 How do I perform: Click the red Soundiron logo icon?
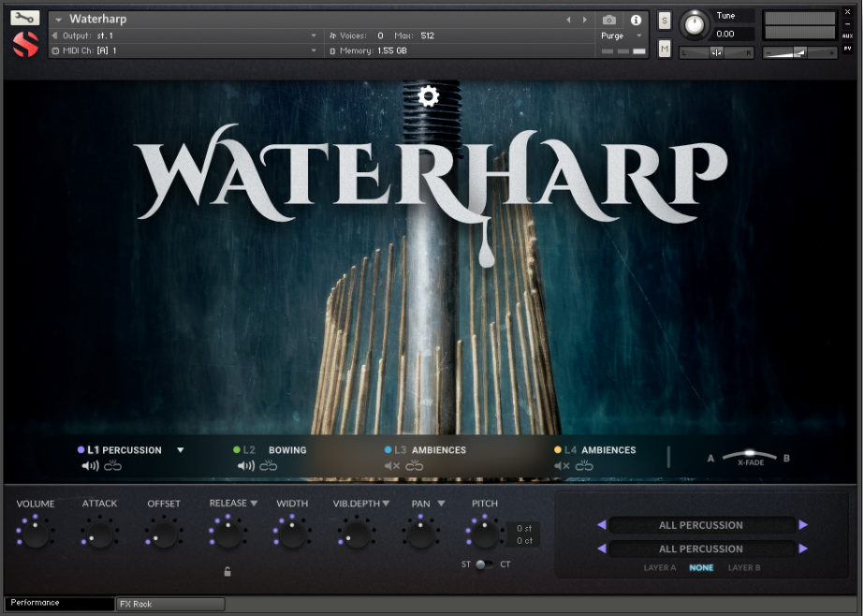(23, 42)
